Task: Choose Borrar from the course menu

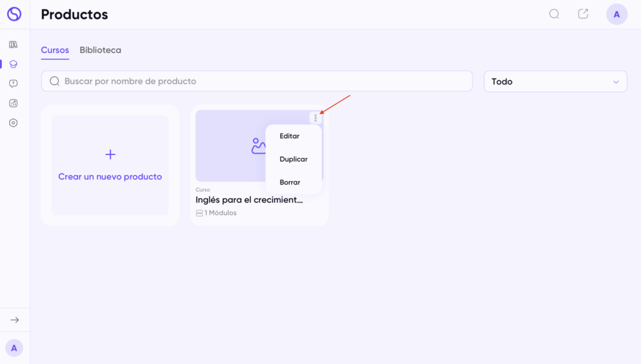Action: pyautogui.click(x=290, y=182)
